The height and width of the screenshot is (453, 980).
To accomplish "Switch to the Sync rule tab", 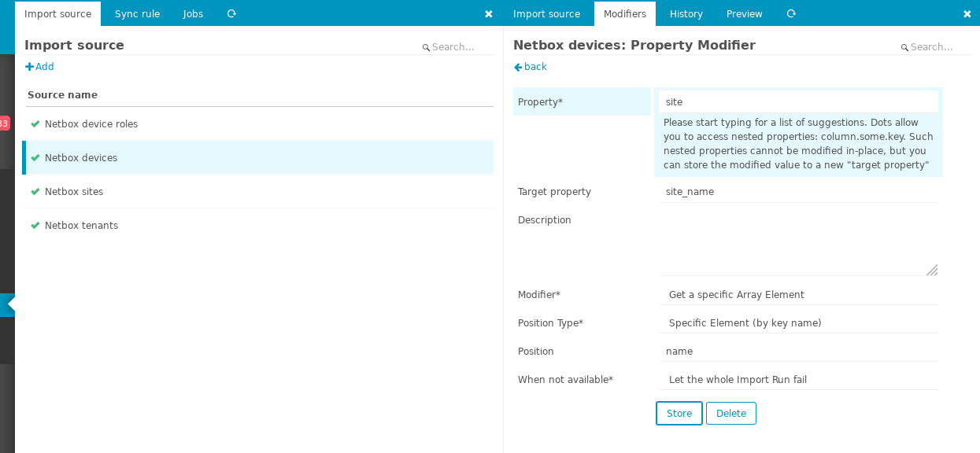I will click(137, 14).
